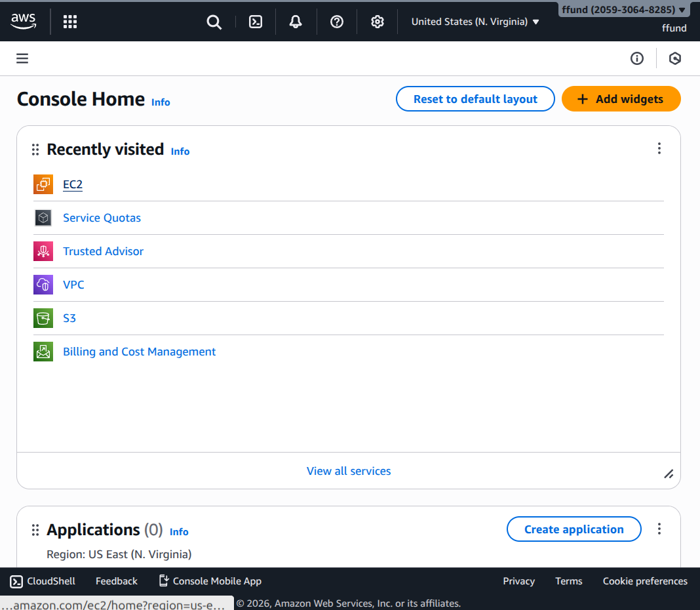Open the ffund account dropdown
Screen dimensions: 700x610
[x=623, y=10]
